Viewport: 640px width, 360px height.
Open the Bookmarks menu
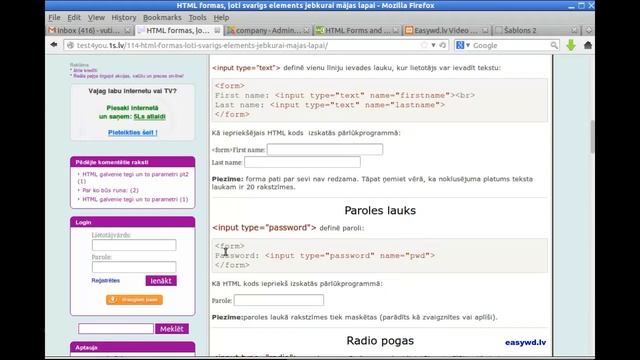click(x=162, y=18)
